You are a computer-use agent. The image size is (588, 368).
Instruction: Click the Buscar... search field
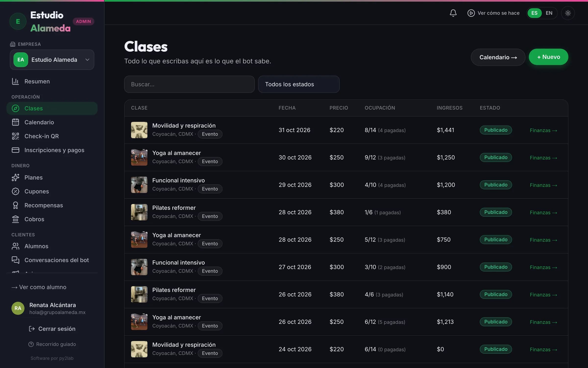[x=189, y=84]
